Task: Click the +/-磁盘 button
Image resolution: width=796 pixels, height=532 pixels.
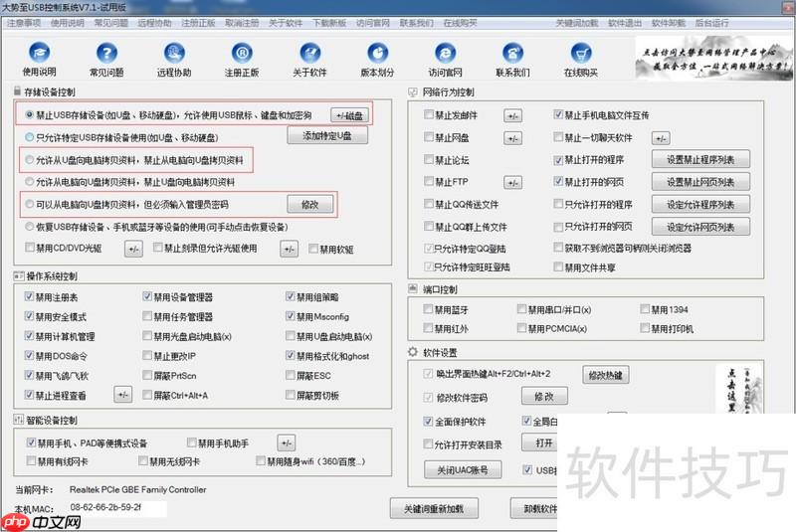Action: (x=350, y=115)
